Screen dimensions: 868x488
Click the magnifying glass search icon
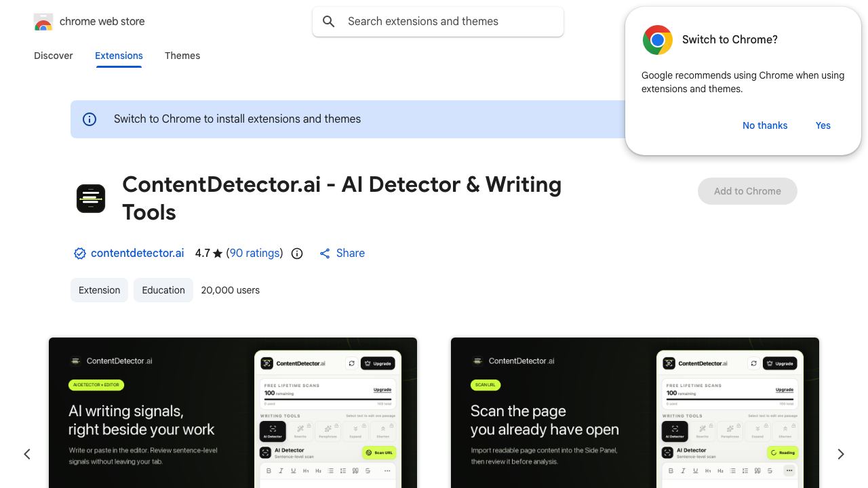click(x=329, y=22)
